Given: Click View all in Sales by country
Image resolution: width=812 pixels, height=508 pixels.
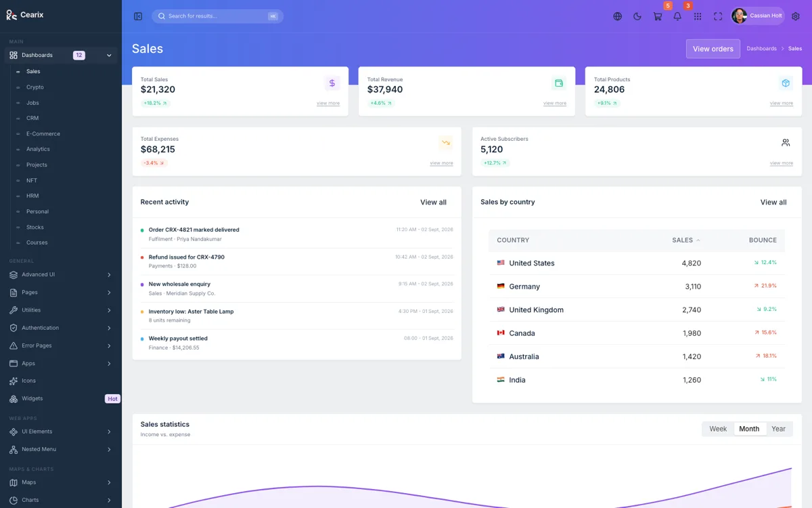Looking at the screenshot, I should 773,203.
